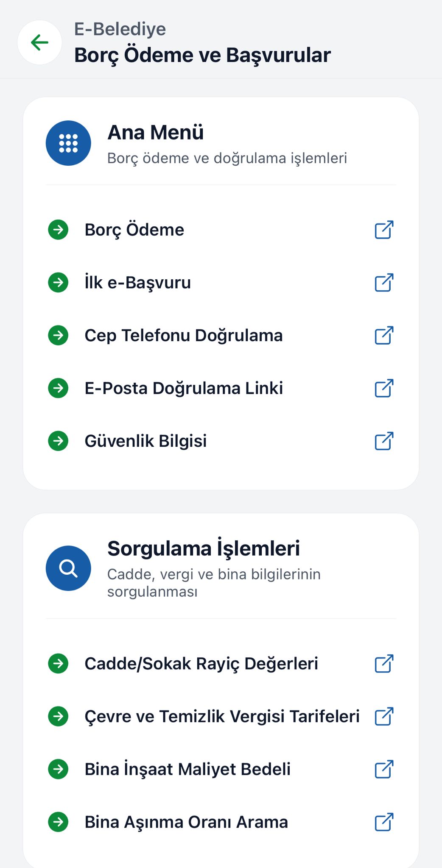Open Cadde/Sokak Rayiç Değerleri query
Screen dimensions: 442x868
(x=201, y=664)
